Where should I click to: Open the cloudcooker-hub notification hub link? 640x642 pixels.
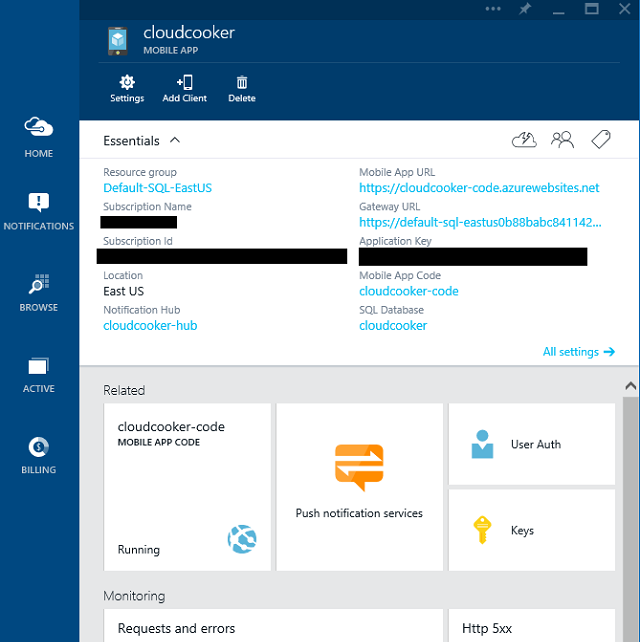point(150,326)
